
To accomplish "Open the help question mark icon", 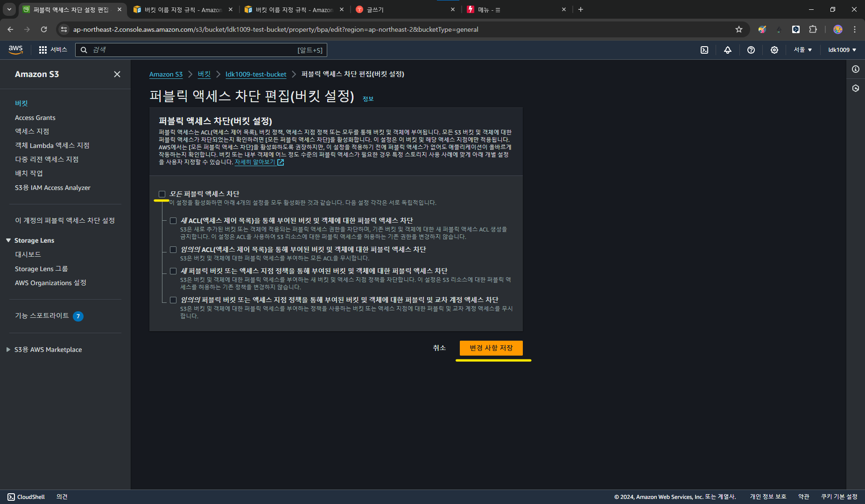I will [x=751, y=50].
